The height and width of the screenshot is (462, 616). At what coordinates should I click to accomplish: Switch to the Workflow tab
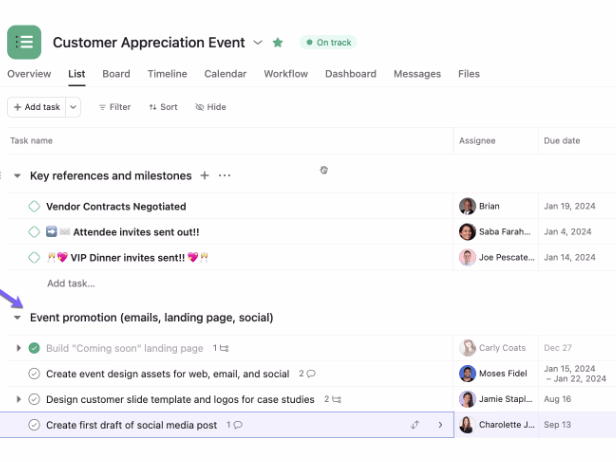tap(286, 74)
